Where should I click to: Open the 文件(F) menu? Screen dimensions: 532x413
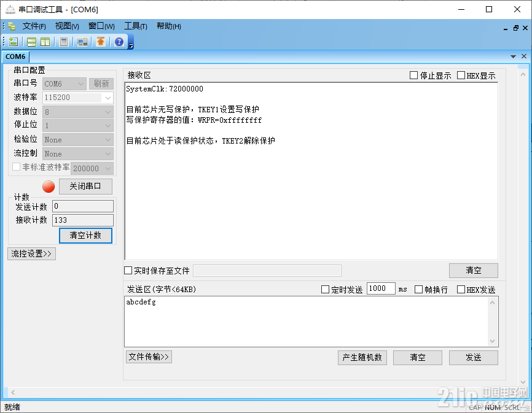tap(34, 26)
